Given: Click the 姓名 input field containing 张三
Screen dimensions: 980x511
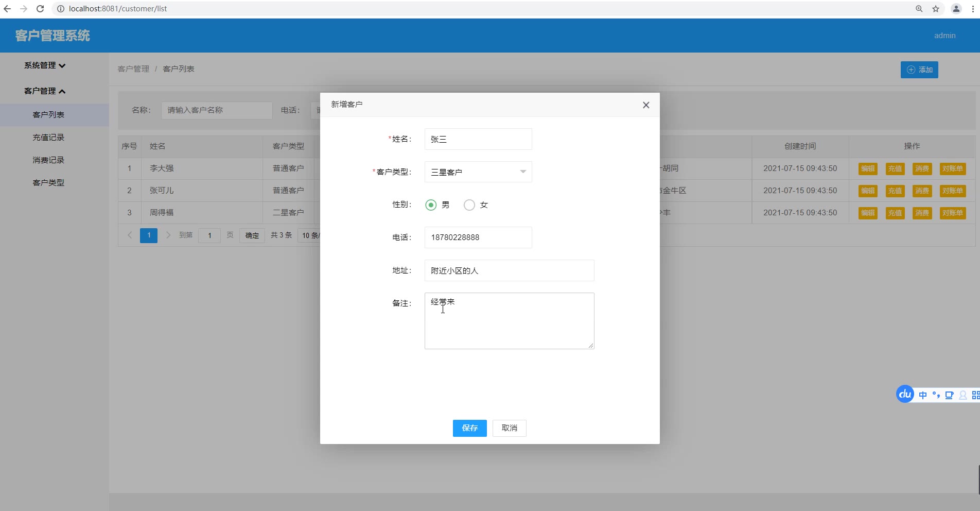Looking at the screenshot, I should pyautogui.click(x=478, y=139).
